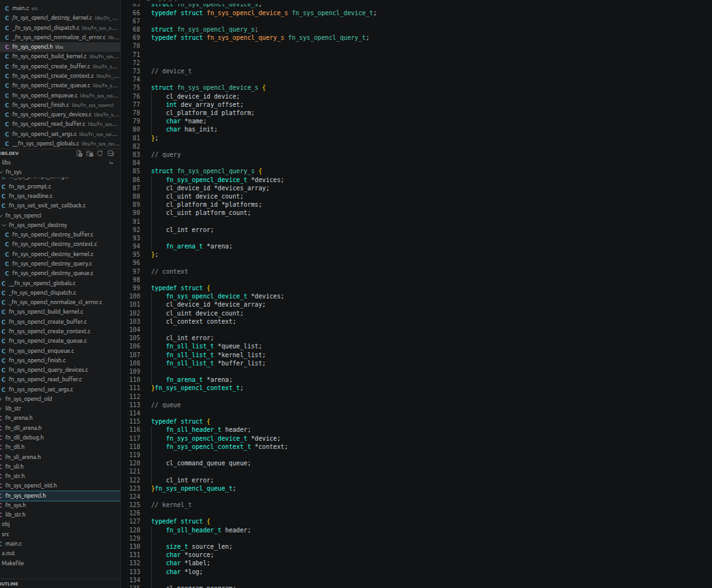Collapse the LIBS.DEV workspace section header
The width and height of the screenshot is (712, 588).
click(x=10, y=154)
